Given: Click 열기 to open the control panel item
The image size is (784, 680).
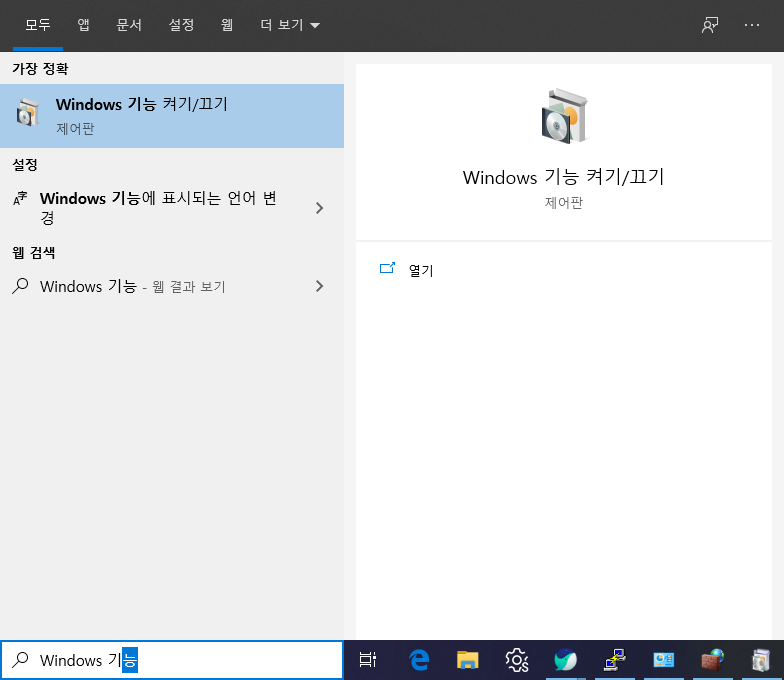Looking at the screenshot, I should pos(421,270).
